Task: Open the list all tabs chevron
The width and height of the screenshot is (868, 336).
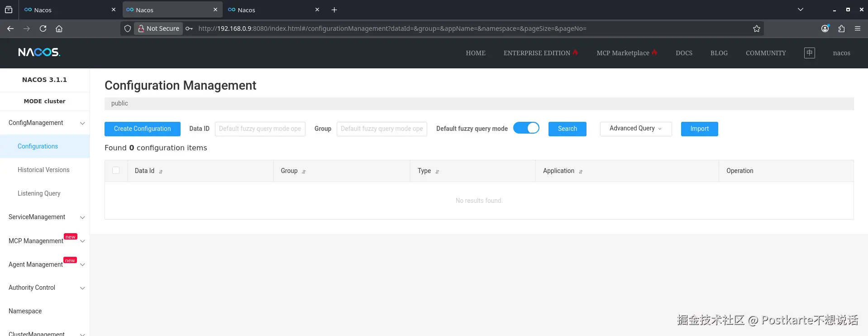Action: tap(800, 10)
